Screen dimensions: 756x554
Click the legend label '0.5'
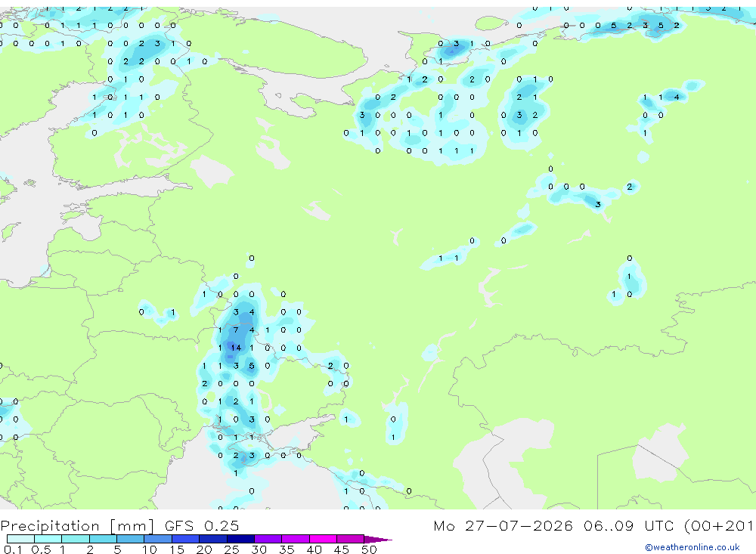coord(41,549)
